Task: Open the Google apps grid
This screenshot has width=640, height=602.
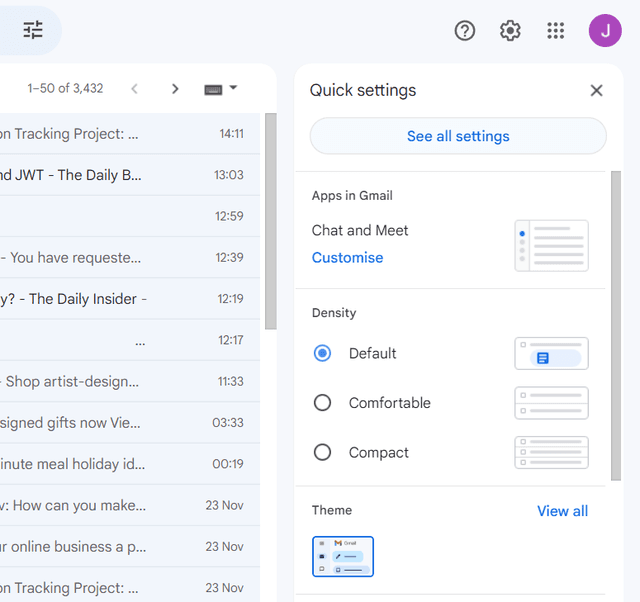Action: point(555,31)
